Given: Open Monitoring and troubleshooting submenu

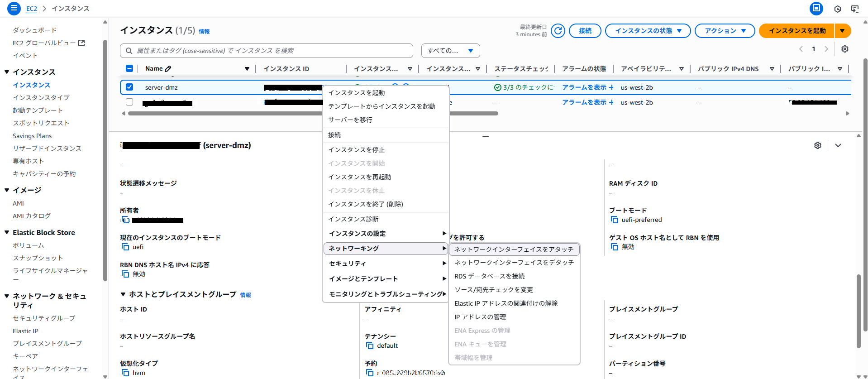Looking at the screenshot, I should 386,294.
